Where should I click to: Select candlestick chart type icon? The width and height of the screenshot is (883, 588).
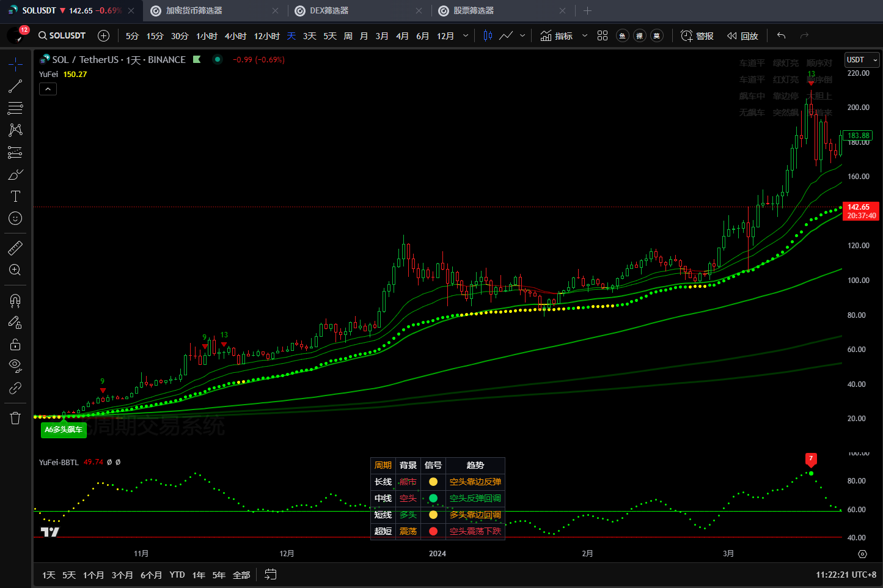tap(488, 35)
